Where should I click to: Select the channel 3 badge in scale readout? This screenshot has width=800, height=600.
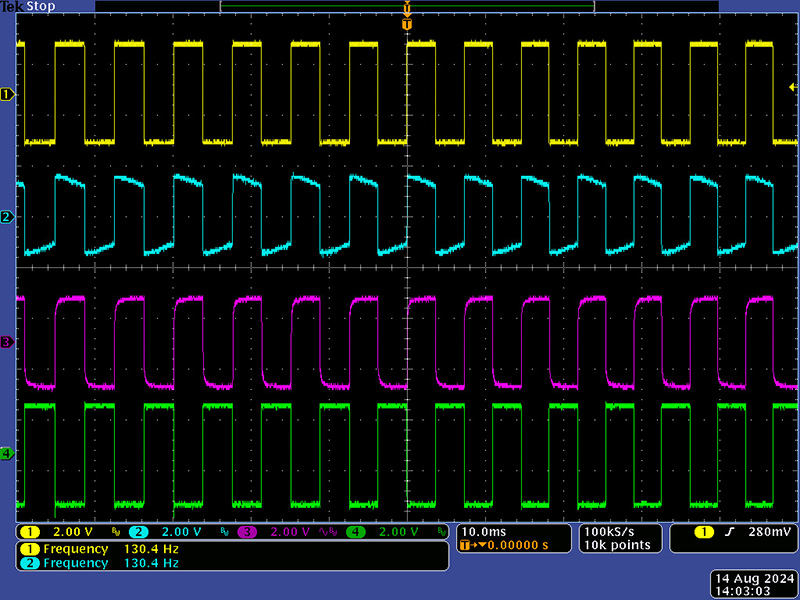click(x=247, y=532)
